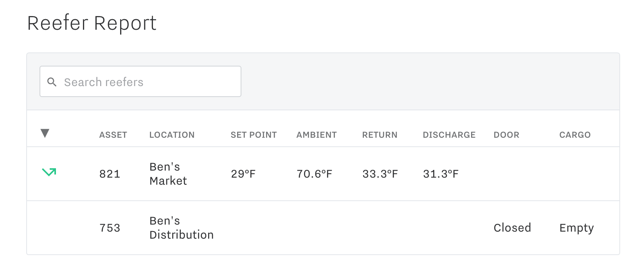The image size is (644, 277).
Task: Open details for reefer asset 821
Action: 110,174
